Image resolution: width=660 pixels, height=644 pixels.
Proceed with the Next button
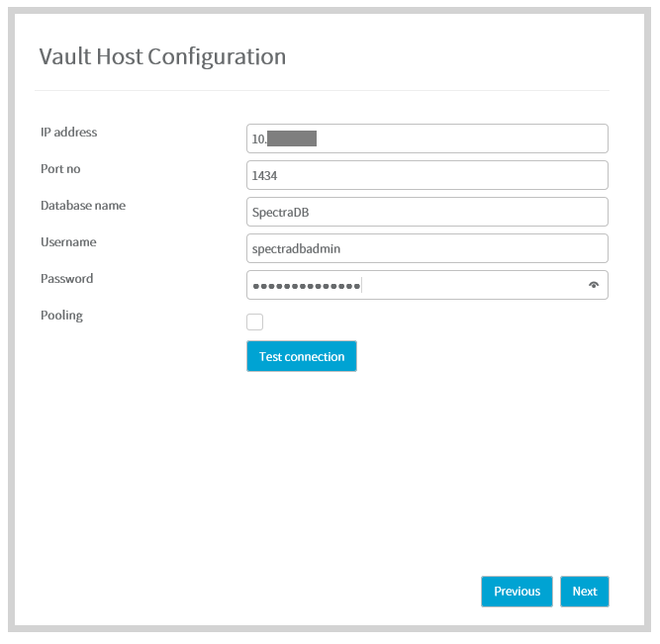tap(585, 592)
